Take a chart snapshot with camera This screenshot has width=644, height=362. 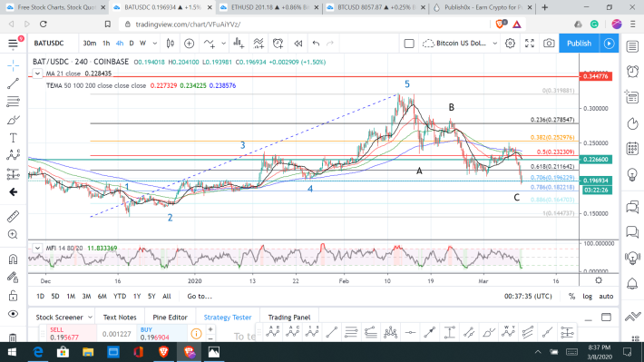pyautogui.click(x=549, y=44)
